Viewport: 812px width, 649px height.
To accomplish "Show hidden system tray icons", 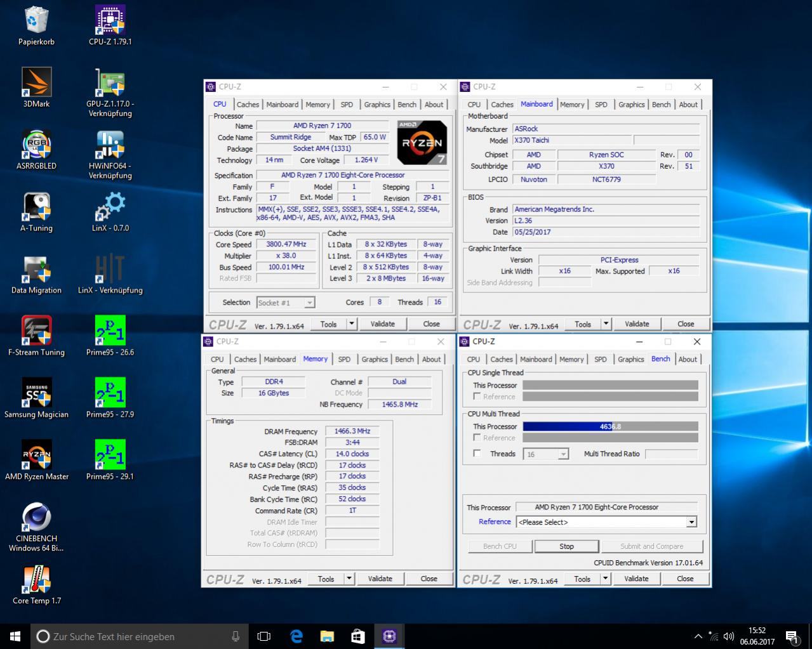I will [698, 636].
